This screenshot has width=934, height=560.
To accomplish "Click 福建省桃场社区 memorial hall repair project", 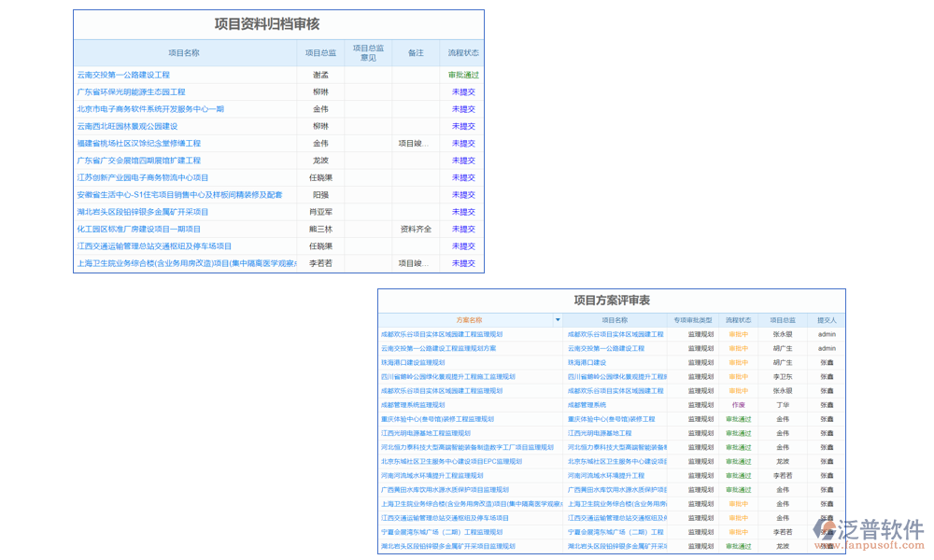I will click(138, 144).
